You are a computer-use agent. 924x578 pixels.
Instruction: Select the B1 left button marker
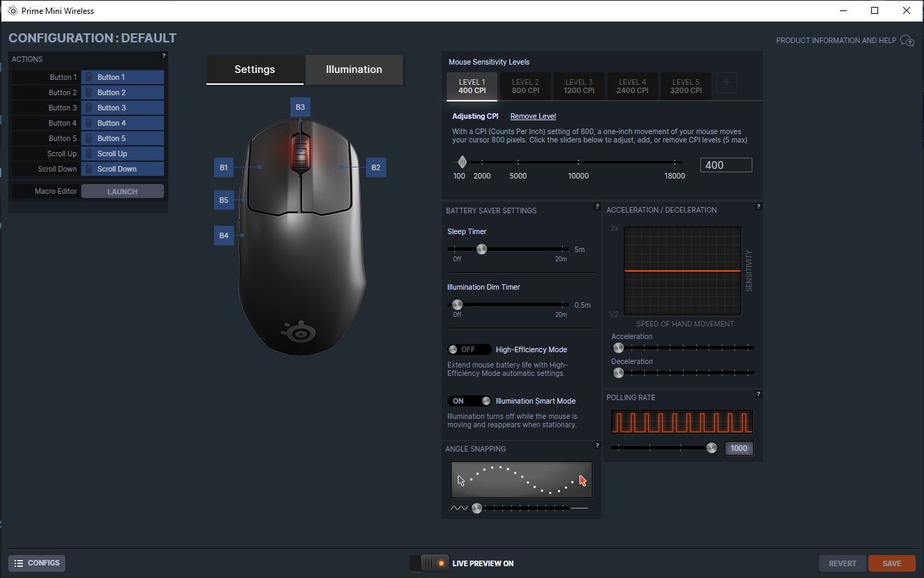coord(224,167)
